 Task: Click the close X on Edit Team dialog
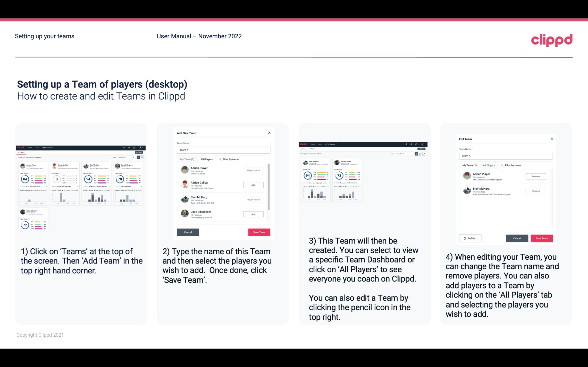click(552, 139)
